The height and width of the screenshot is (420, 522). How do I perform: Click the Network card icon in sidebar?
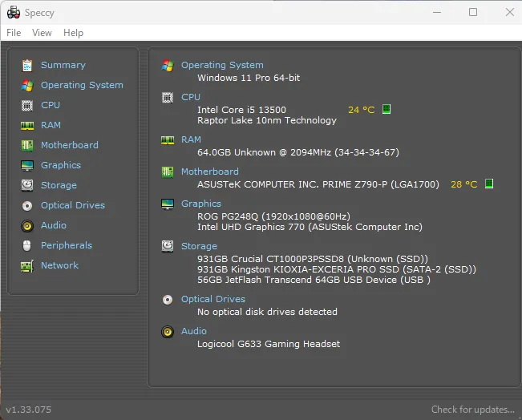27,266
